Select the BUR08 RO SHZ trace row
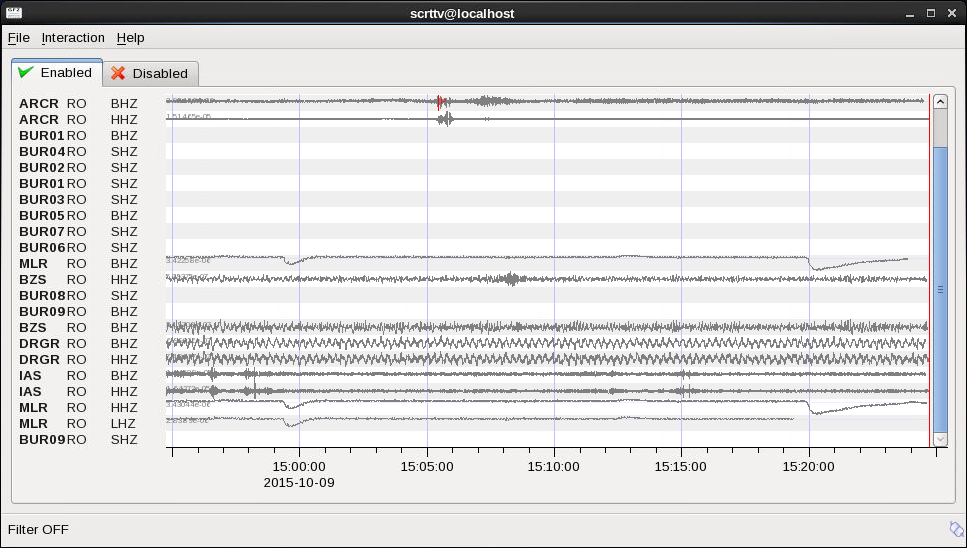This screenshot has height=548, width=967. click(x=474, y=295)
